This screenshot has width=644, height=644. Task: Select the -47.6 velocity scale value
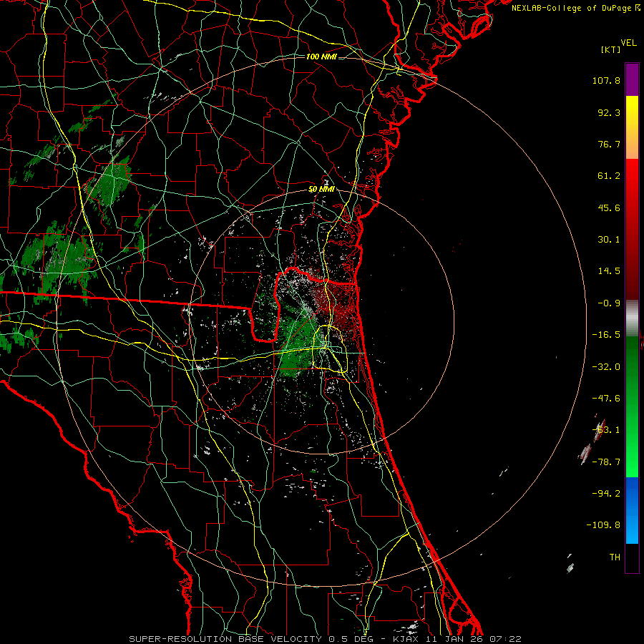(x=606, y=399)
